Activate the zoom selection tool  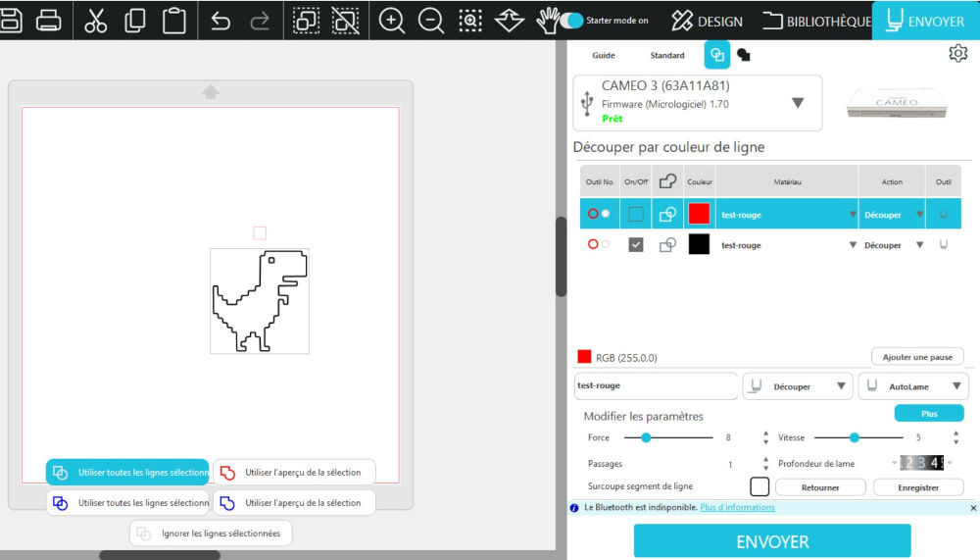(x=470, y=21)
